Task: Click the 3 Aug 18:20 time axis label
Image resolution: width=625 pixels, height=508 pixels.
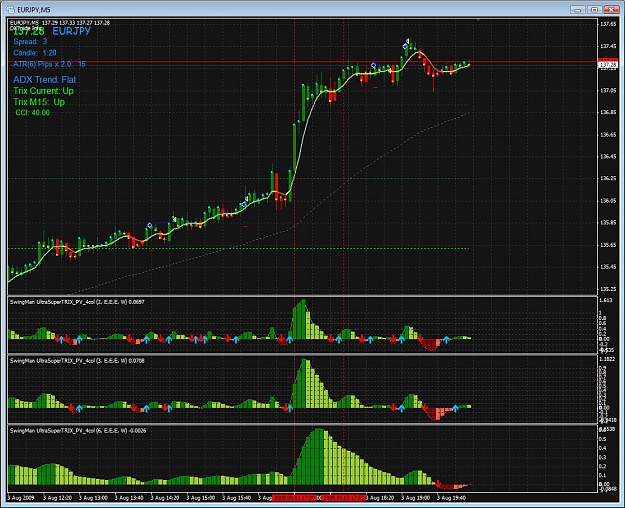Action: (x=380, y=498)
